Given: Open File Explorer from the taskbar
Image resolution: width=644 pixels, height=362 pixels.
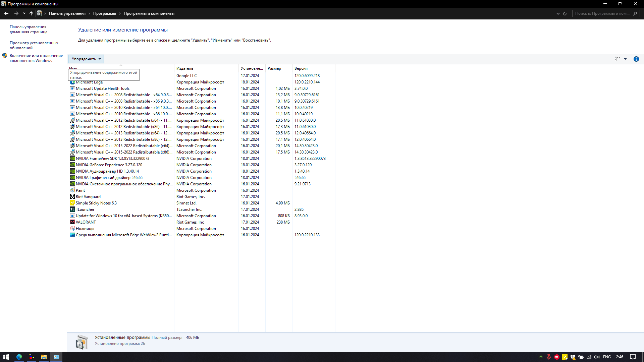Looking at the screenshot, I should [x=44, y=357].
